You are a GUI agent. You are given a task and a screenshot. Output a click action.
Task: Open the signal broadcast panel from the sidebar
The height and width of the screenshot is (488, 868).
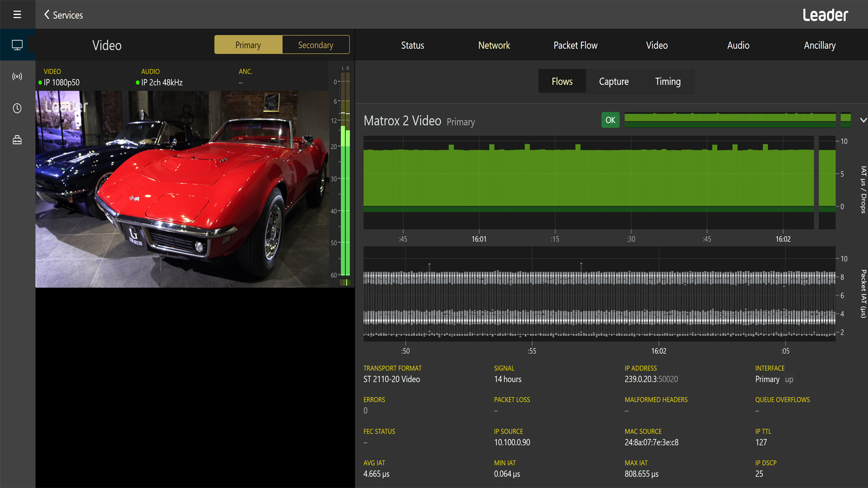(x=18, y=76)
